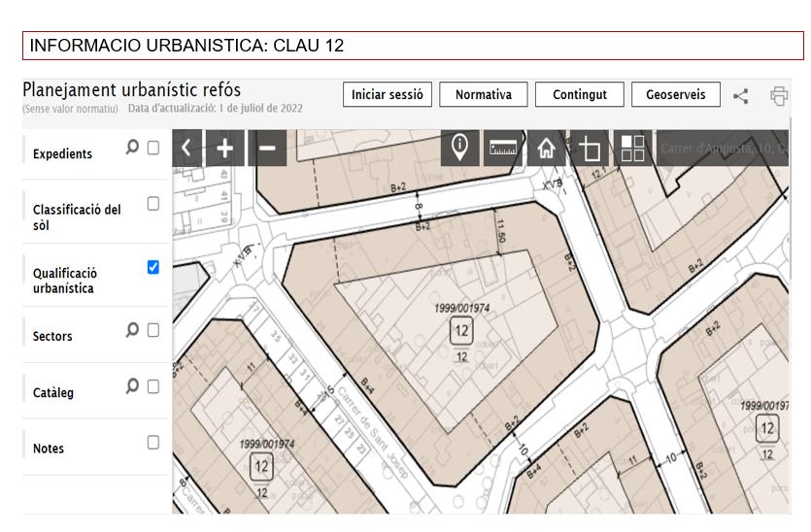The image size is (811, 532).
Task: Tick the Classificació del sòl checkbox
Action: pyautogui.click(x=152, y=204)
